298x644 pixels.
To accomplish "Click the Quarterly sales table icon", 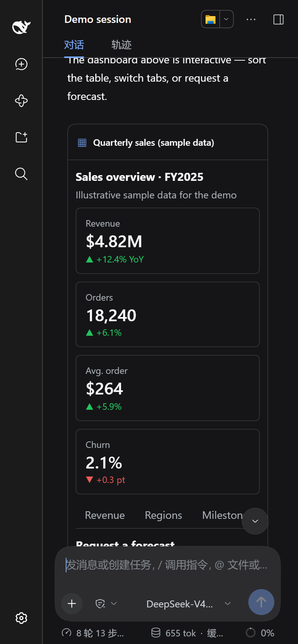I will 82,143.
